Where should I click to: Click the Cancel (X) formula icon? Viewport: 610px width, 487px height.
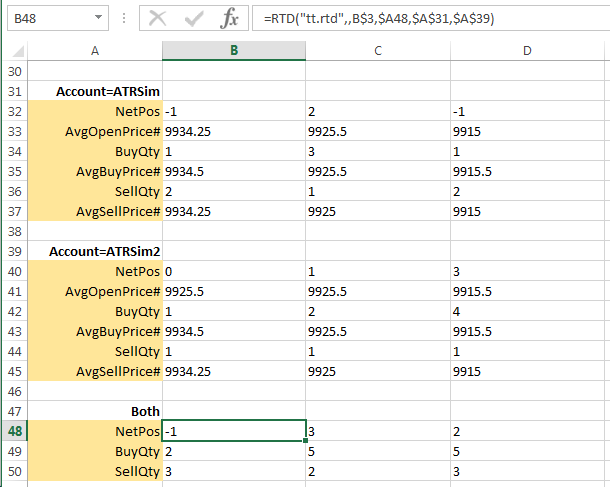click(157, 18)
